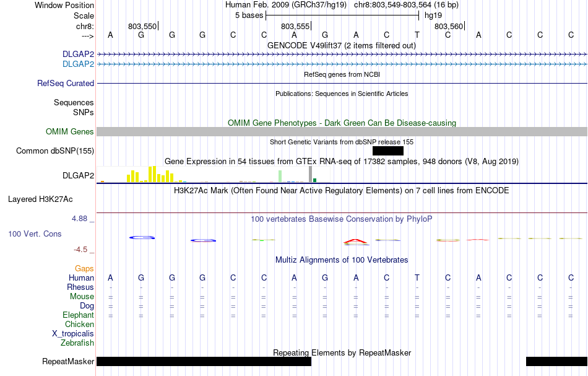Click the Sequences SNPs track label
588x376 pixels.
[74, 107]
